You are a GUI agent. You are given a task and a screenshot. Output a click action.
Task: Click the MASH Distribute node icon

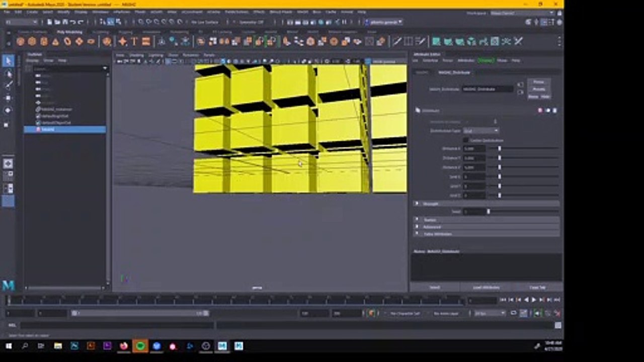tap(418, 111)
